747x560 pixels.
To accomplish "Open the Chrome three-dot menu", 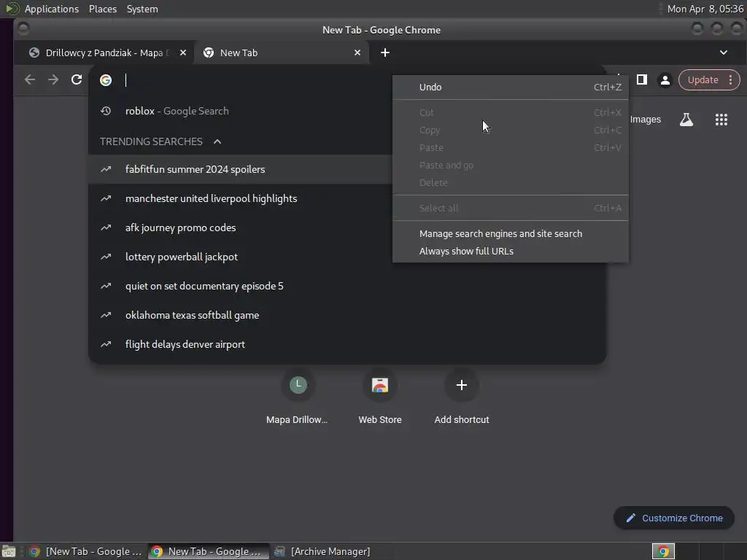I will click(x=730, y=79).
